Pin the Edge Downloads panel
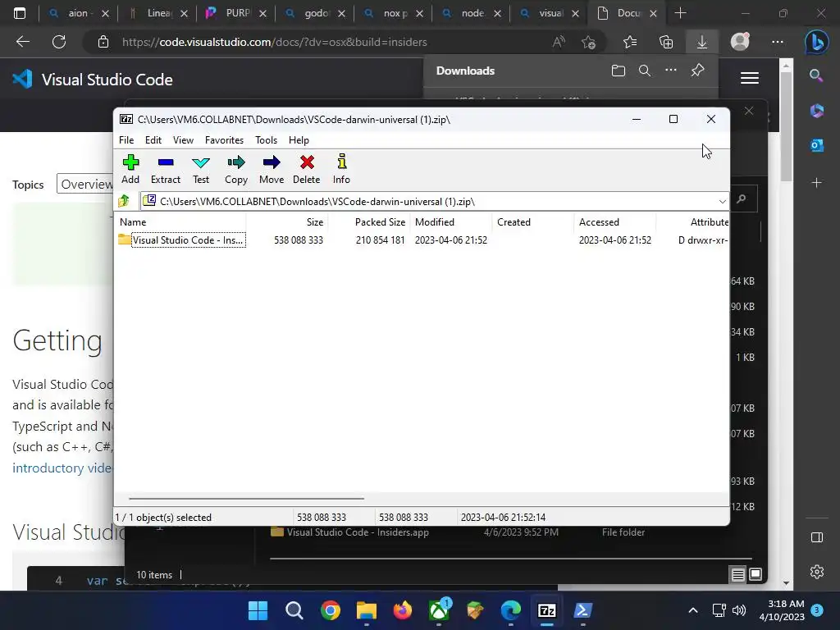 tap(697, 71)
